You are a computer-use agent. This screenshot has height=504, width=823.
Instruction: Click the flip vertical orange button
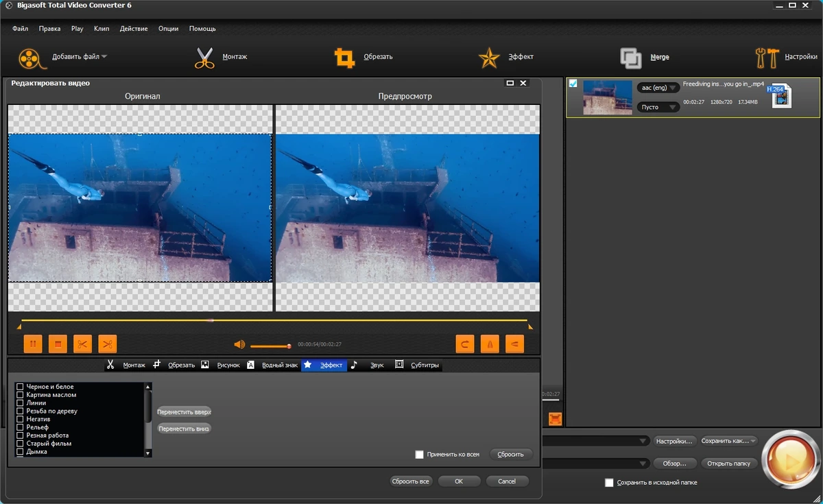(x=514, y=344)
